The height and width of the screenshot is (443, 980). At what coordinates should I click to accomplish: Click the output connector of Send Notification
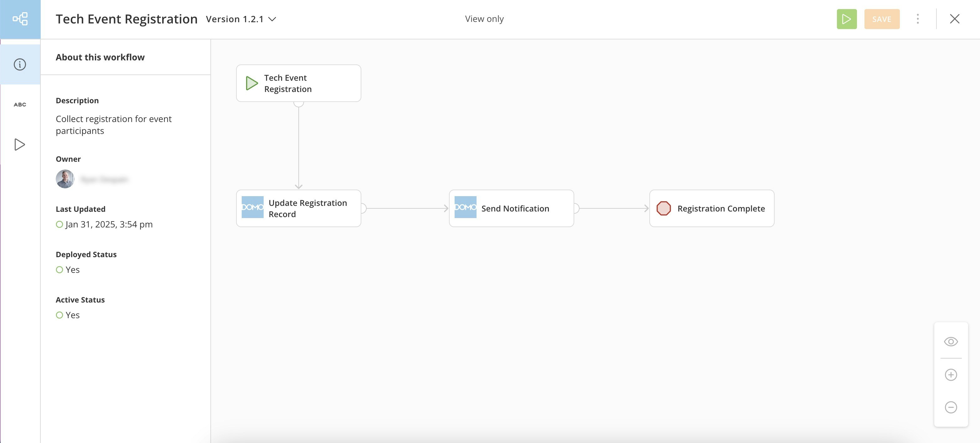576,208
